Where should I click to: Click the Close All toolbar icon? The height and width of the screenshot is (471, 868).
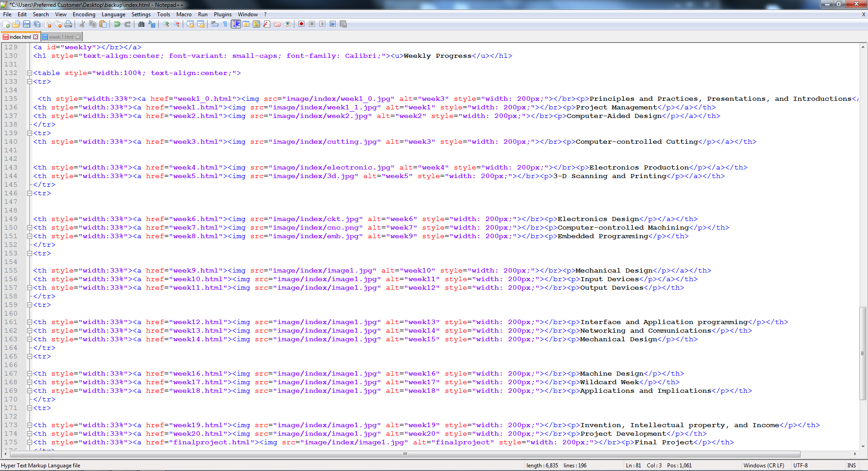[58, 24]
